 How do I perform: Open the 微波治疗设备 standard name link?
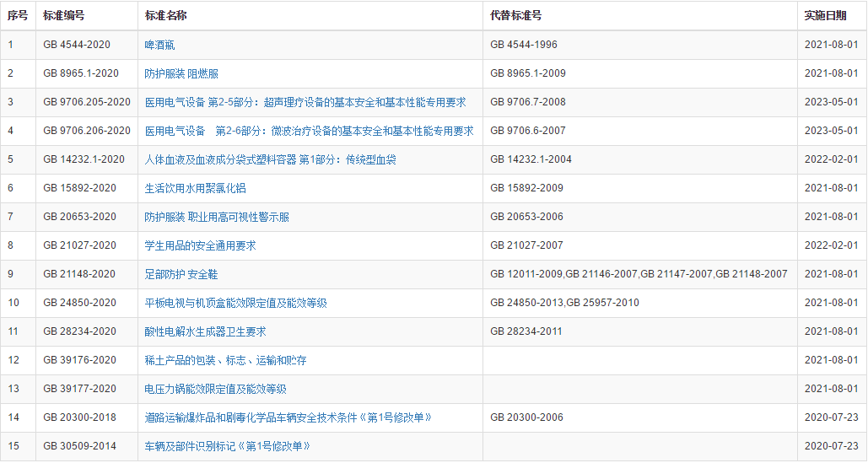pos(309,131)
